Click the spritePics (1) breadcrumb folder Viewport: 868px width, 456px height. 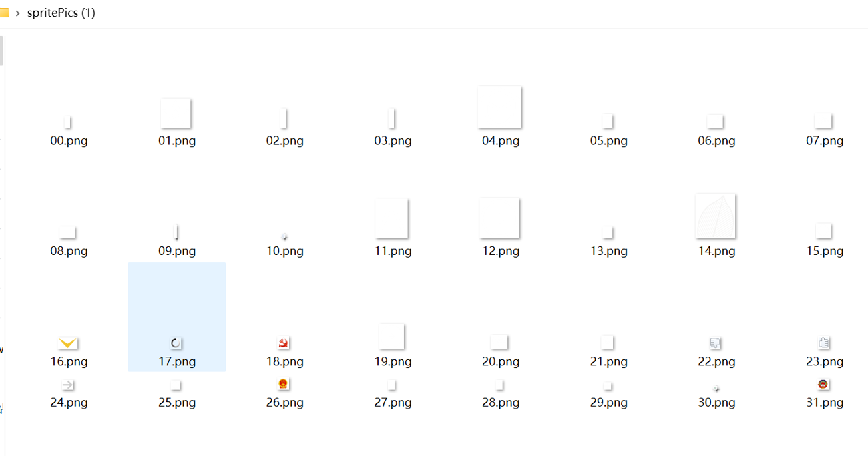[61, 13]
